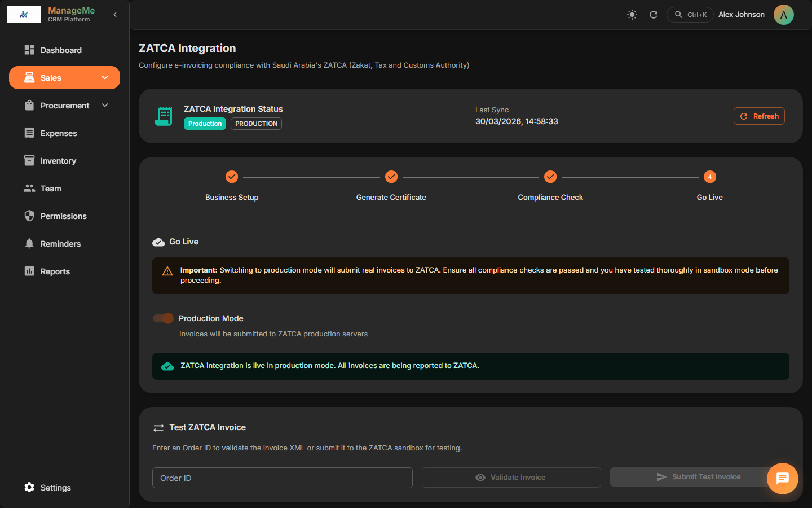Select the Go Live step
The height and width of the screenshot is (508, 812).
pyautogui.click(x=709, y=177)
